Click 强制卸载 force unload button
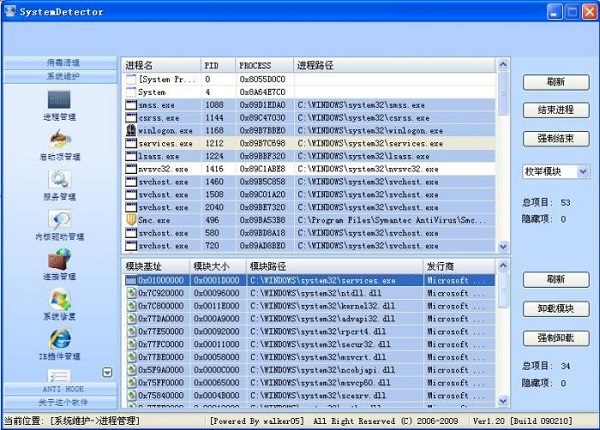The width and height of the screenshot is (600, 430). tap(556, 337)
